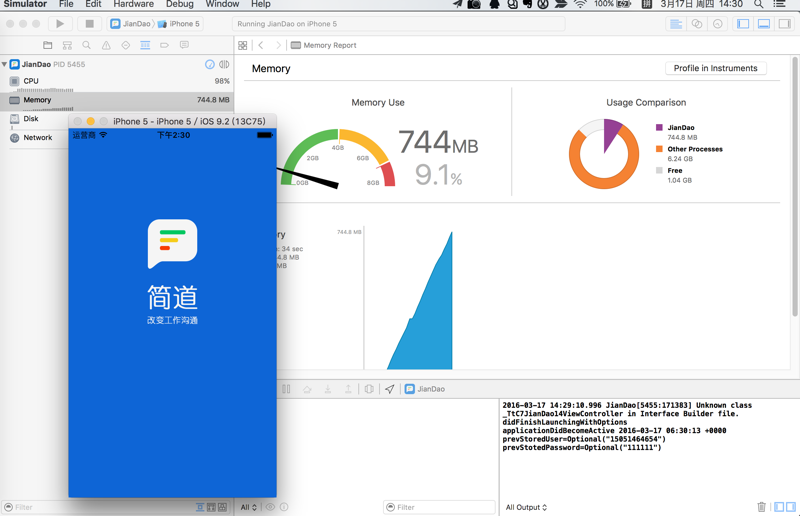Click the Run (play) button in Xcode toolbar
This screenshot has width=800, height=516.
coord(60,24)
